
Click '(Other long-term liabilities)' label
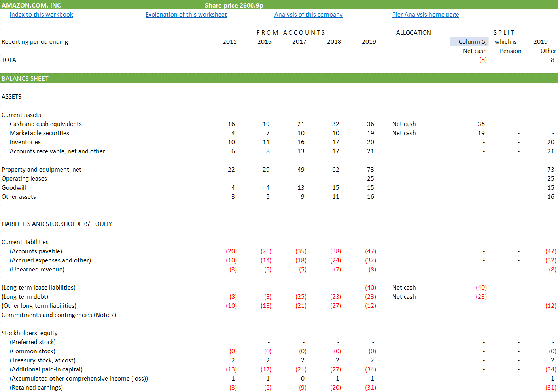pos(39,306)
